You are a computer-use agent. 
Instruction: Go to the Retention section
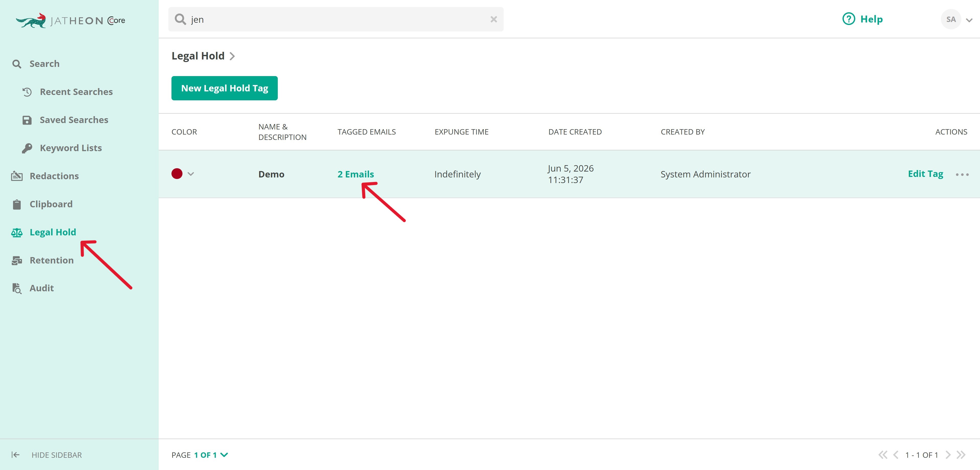[52, 260]
